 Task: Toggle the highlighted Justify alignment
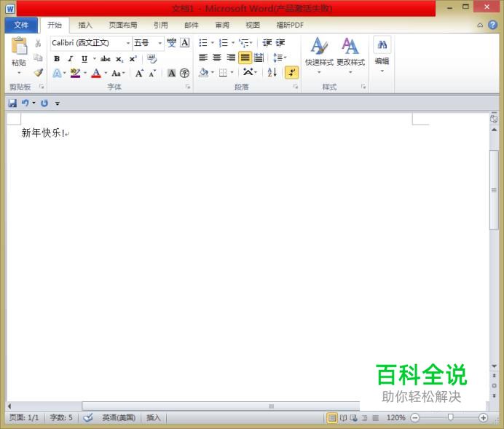pyautogui.click(x=245, y=58)
